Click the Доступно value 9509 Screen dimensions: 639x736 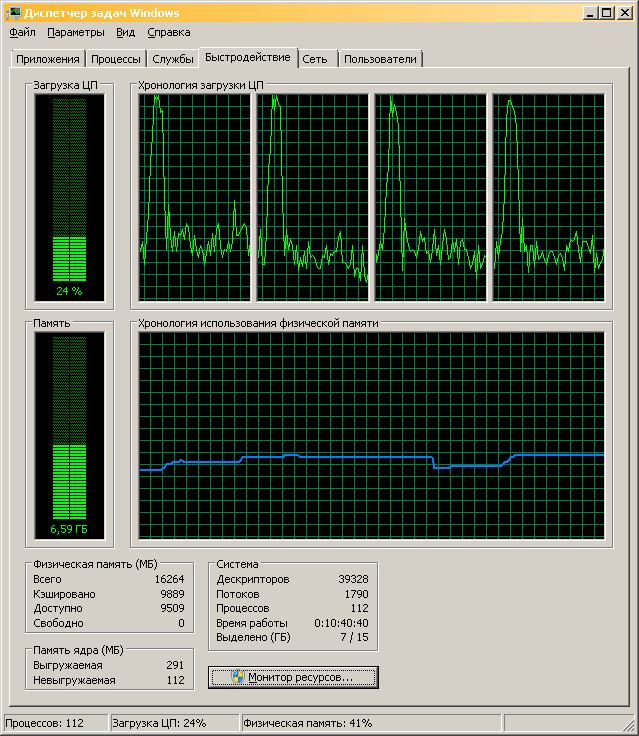(172, 608)
